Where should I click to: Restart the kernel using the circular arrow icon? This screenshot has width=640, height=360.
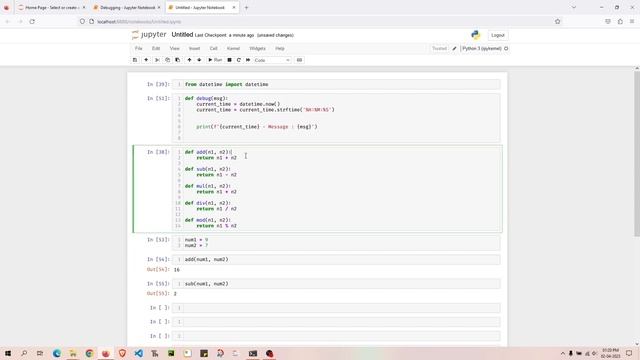[x=239, y=60]
